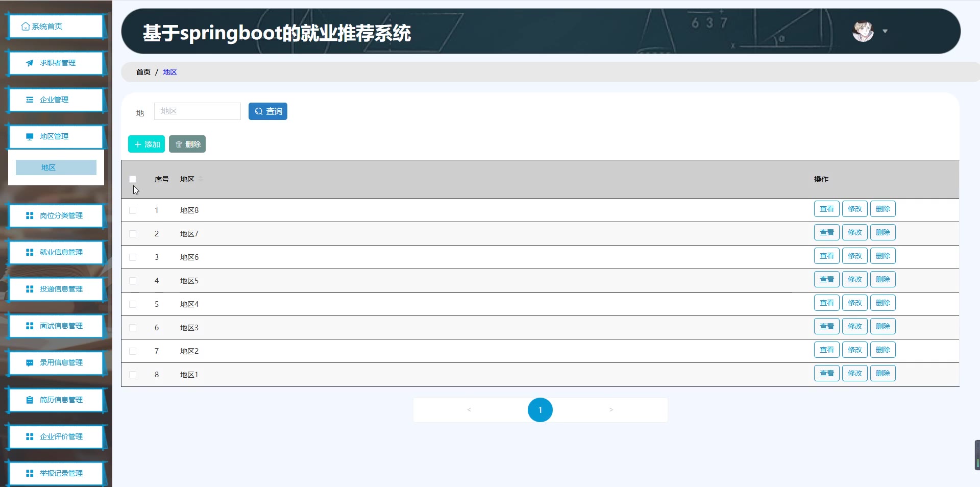980x487 pixels.
Task: Click 修改 for the 地区4 row
Action: click(x=855, y=303)
